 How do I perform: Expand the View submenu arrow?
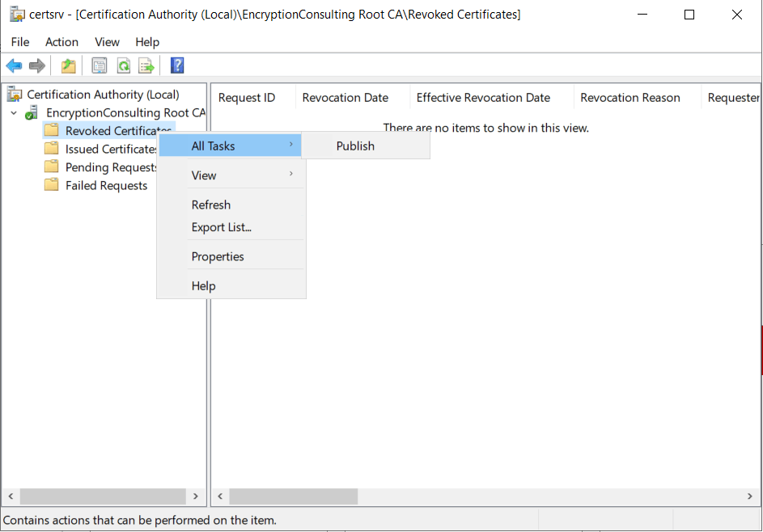click(291, 174)
